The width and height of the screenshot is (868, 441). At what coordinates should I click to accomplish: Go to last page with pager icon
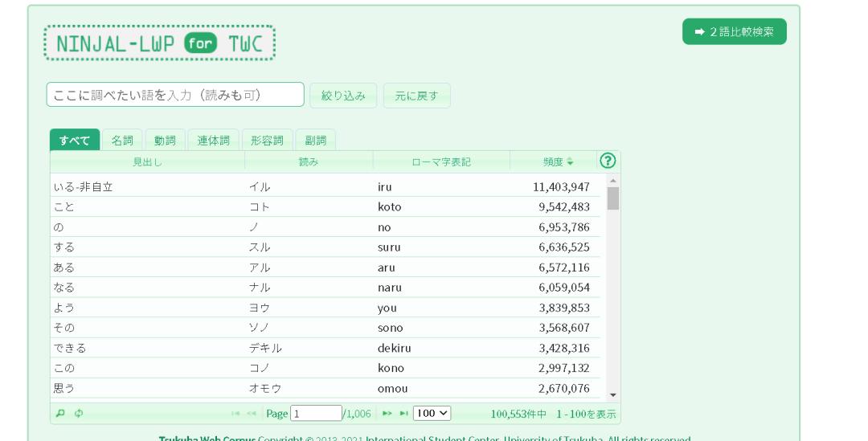pyautogui.click(x=403, y=414)
